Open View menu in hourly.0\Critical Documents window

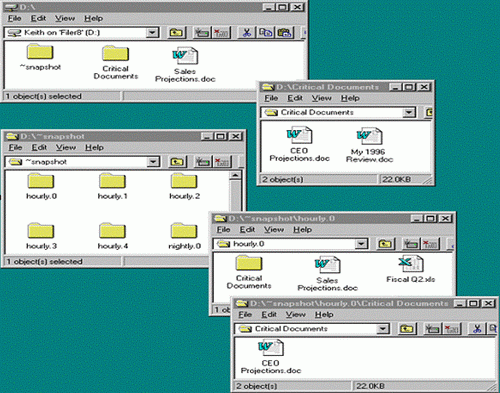pyautogui.click(x=295, y=314)
